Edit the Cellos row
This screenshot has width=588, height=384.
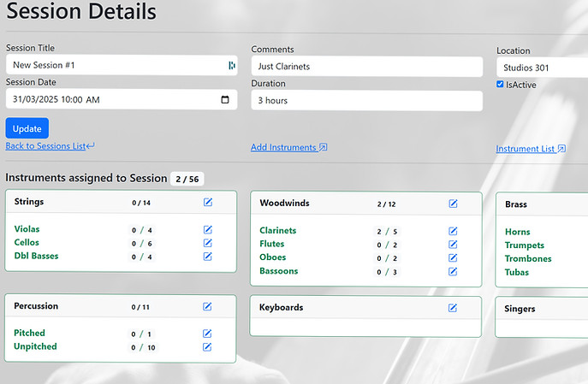point(208,243)
